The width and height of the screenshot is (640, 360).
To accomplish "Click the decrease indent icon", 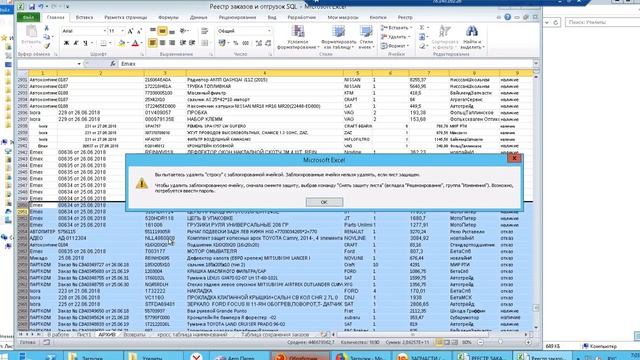I will click(182, 43).
